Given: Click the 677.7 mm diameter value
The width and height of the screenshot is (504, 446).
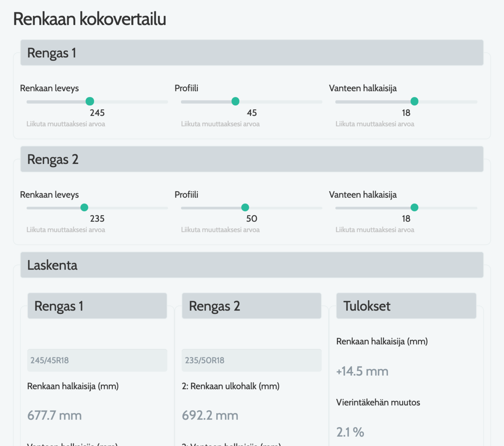Looking at the screenshot, I should point(54,415).
